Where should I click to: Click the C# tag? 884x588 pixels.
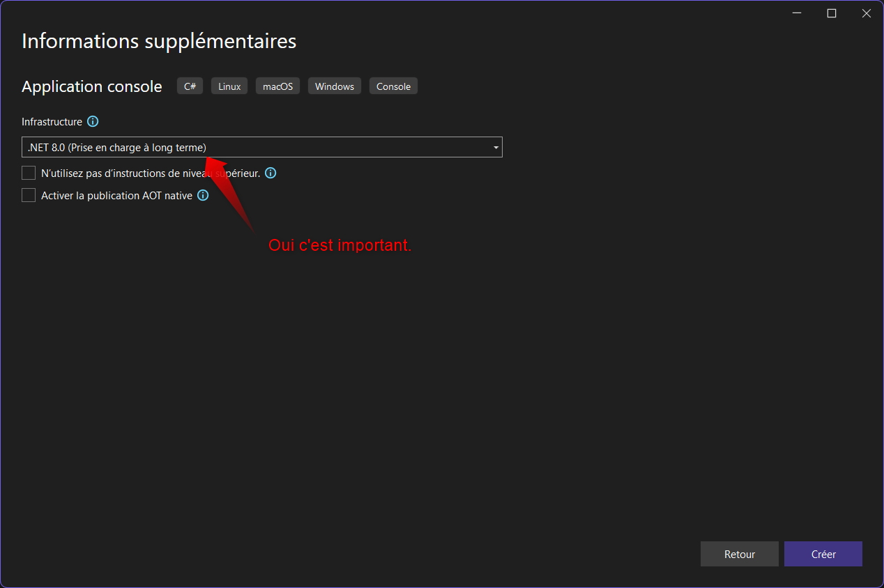pyautogui.click(x=190, y=86)
